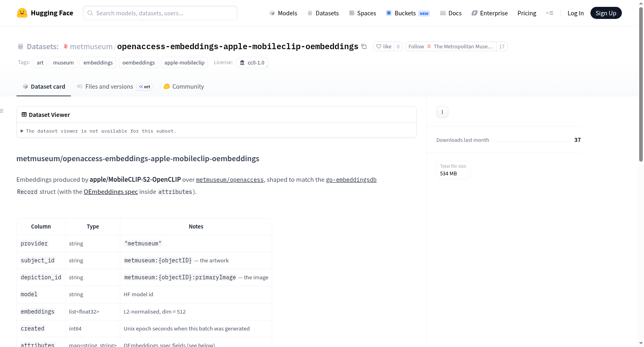
Task: Open the Datasets page
Action: click(323, 13)
